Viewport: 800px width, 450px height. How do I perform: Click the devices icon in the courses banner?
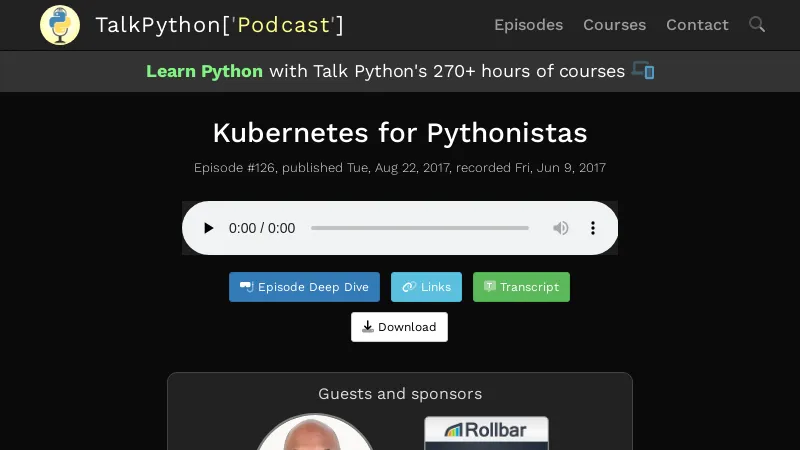tap(643, 71)
